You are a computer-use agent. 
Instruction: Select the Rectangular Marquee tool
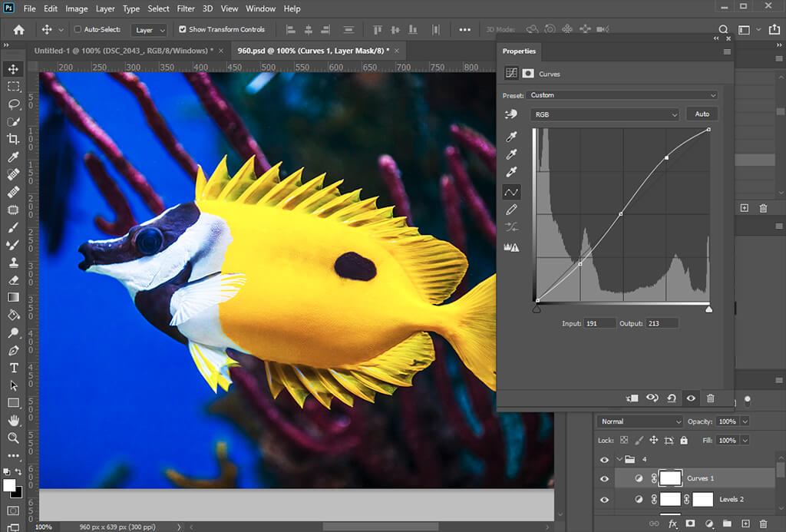pyautogui.click(x=14, y=86)
